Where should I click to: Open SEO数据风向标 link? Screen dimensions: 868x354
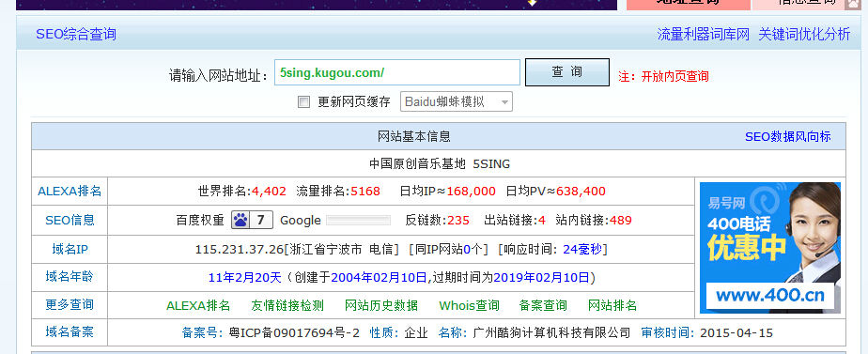[x=788, y=136]
